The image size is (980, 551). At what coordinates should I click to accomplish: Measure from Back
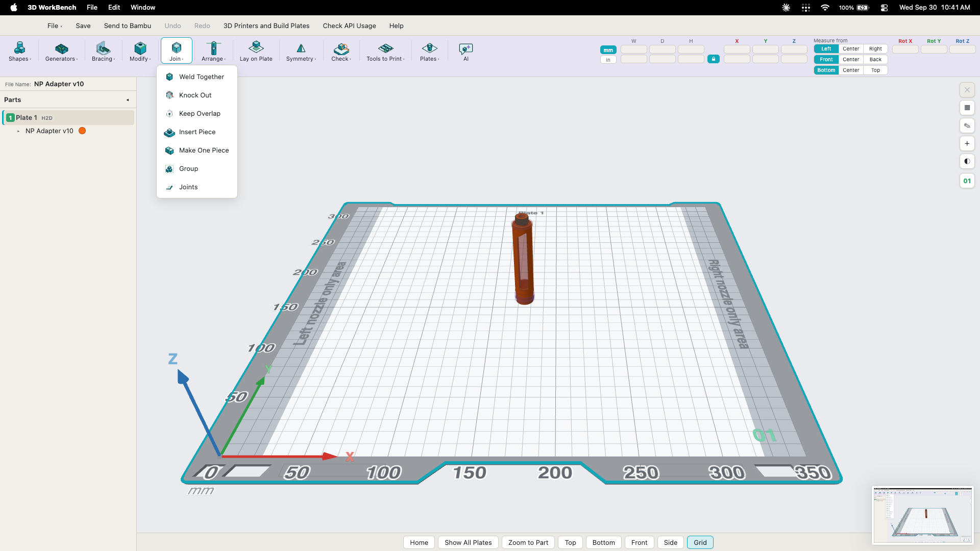[875, 60]
